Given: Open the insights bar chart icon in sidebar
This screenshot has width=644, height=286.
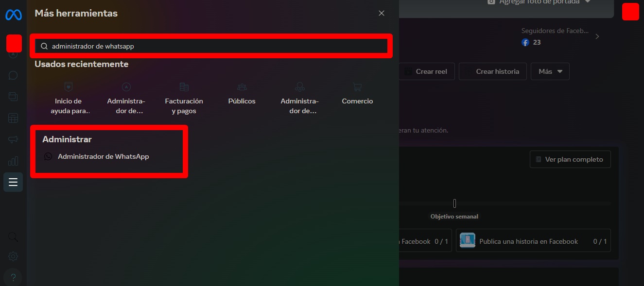Looking at the screenshot, I should [x=13, y=161].
